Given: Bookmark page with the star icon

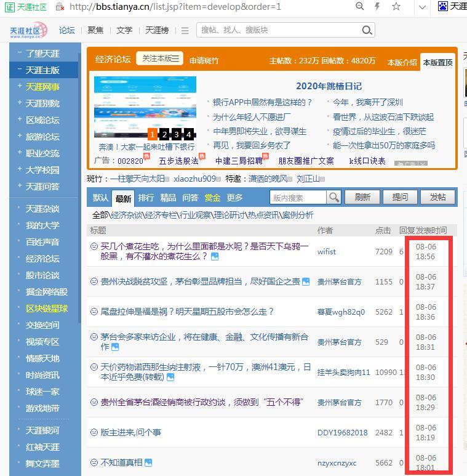Looking at the screenshot, I should (x=396, y=6).
